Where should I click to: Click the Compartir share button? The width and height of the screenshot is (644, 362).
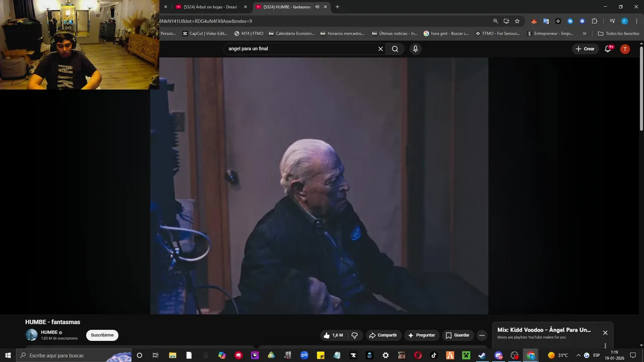pos(383,335)
